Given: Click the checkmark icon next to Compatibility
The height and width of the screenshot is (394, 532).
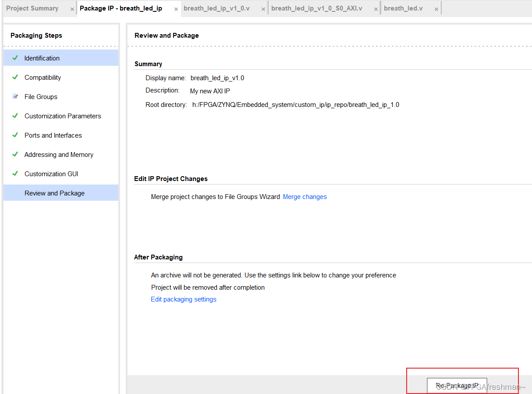Looking at the screenshot, I should [14, 77].
